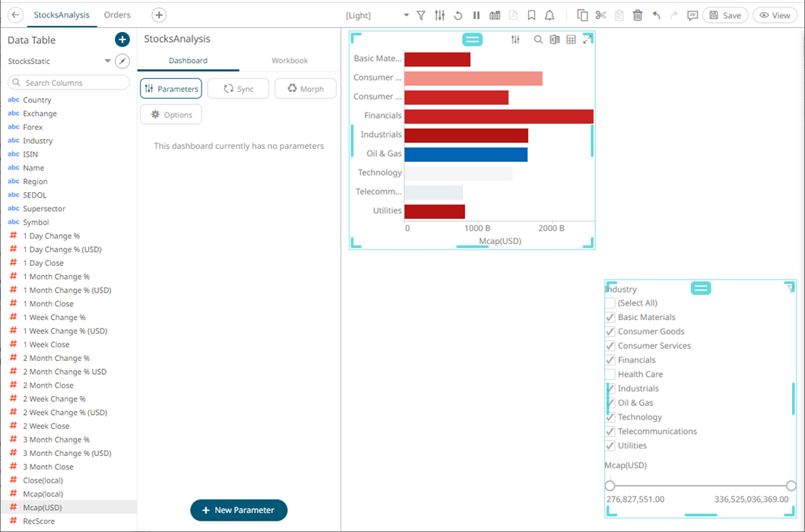Open the comment icon near the Save button
This screenshot has height=532, width=805.
point(692,15)
